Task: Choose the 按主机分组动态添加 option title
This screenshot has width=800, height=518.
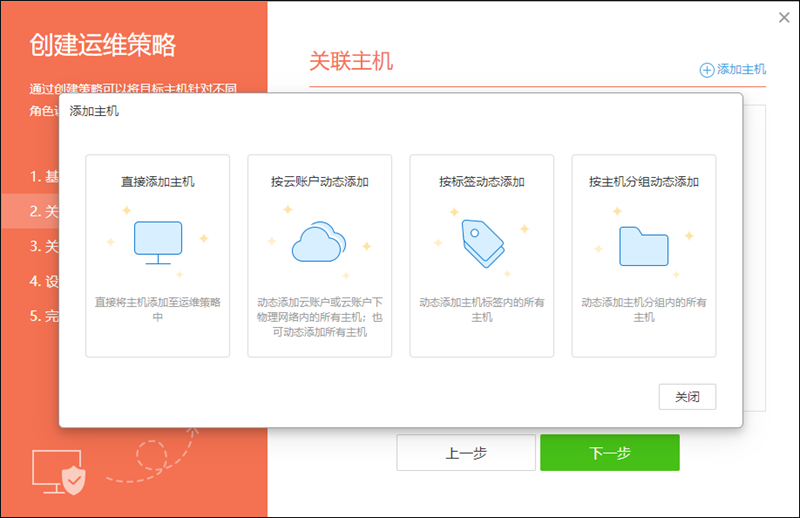Action: click(643, 182)
